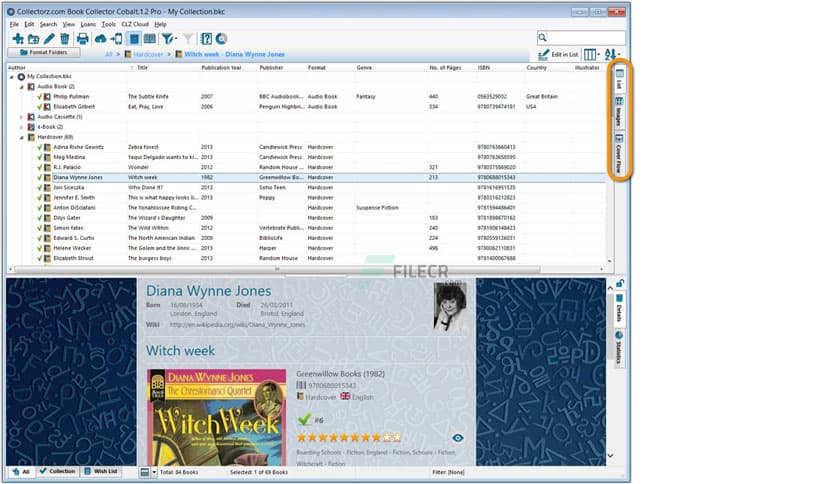Click the circular update check icon
836x484 pixels.
(221, 38)
